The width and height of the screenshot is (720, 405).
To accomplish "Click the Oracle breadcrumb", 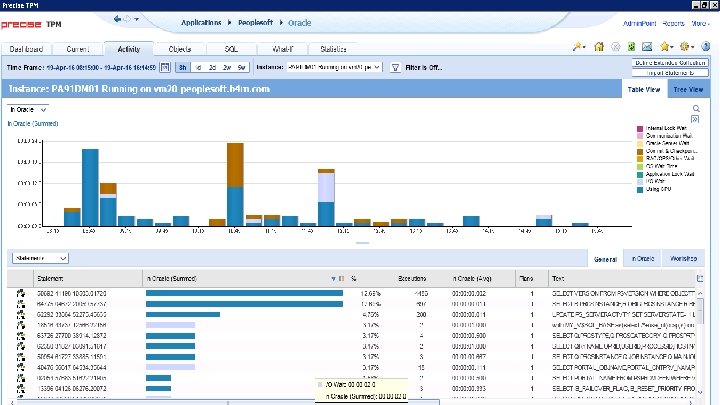I will tap(299, 23).
